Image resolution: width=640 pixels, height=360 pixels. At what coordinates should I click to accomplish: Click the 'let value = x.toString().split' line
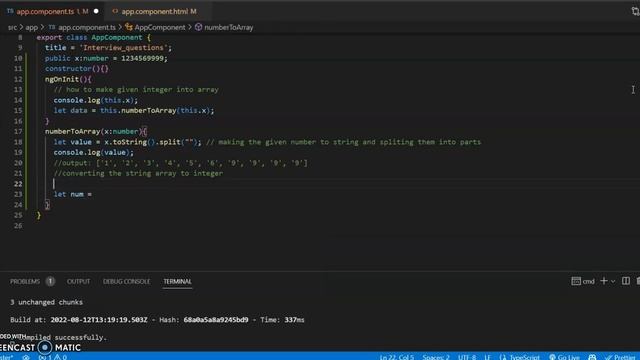coord(127,142)
